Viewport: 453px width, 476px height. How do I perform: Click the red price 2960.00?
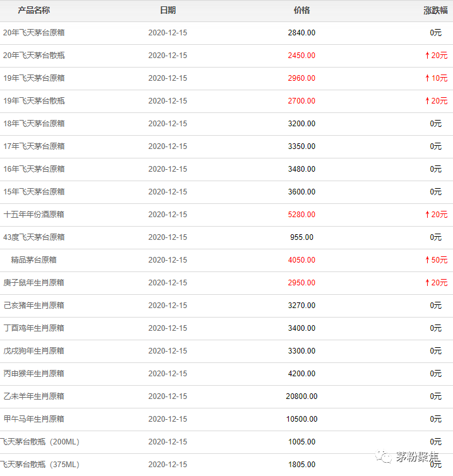coord(302,78)
